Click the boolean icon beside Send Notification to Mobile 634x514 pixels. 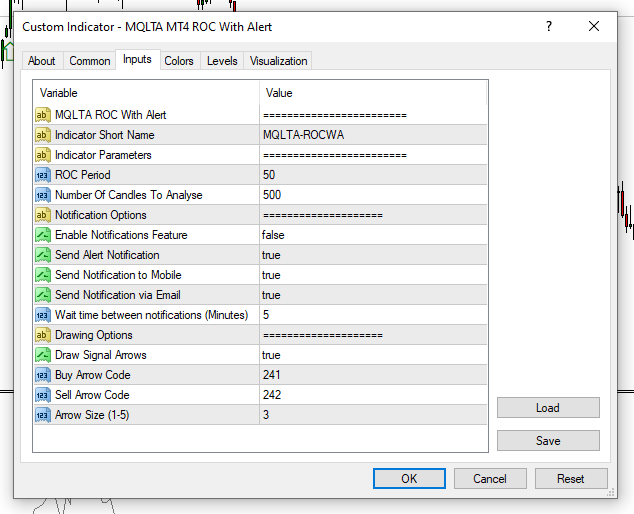pyautogui.click(x=43, y=275)
